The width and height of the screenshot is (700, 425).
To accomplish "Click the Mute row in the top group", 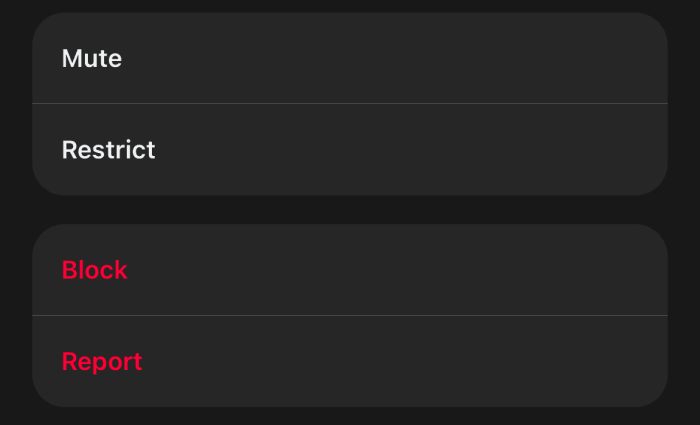I will tap(350, 58).
